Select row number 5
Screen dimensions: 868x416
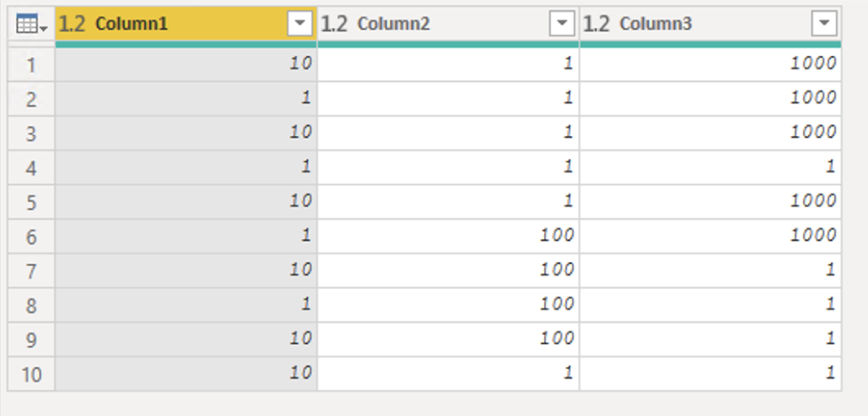[31, 202]
